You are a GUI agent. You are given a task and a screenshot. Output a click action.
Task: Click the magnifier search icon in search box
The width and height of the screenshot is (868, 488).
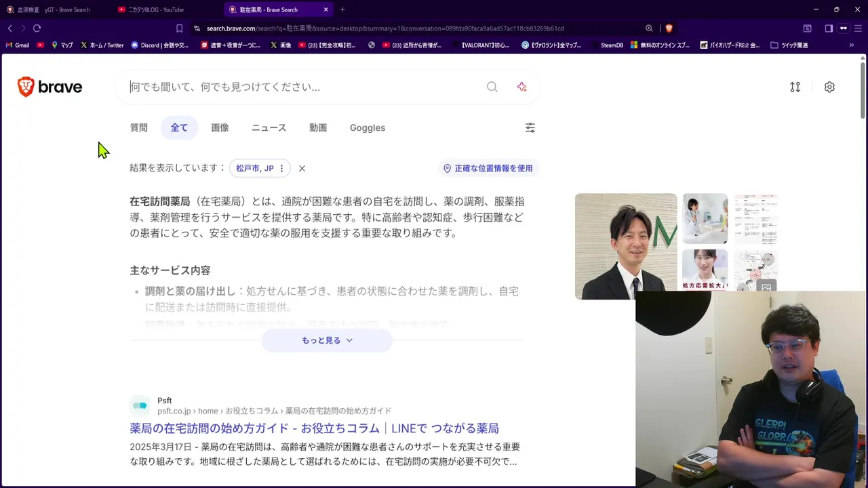point(492,87)
